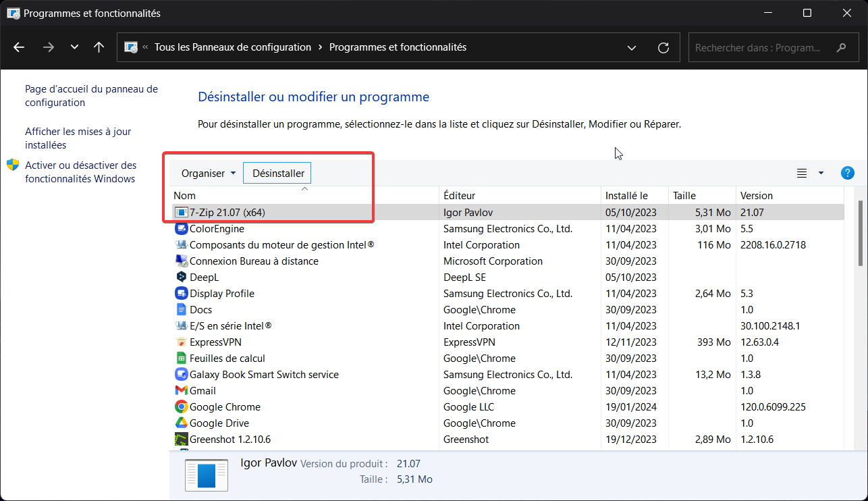Open recent locations dropdown chevron
This screenshot has width=868, height=501.
coord(74,47)
